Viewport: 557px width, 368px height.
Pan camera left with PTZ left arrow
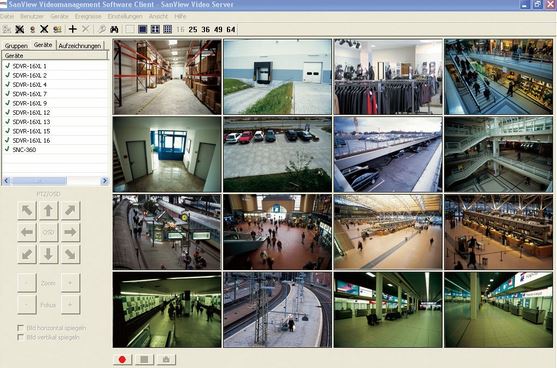(x=27, y=232)
